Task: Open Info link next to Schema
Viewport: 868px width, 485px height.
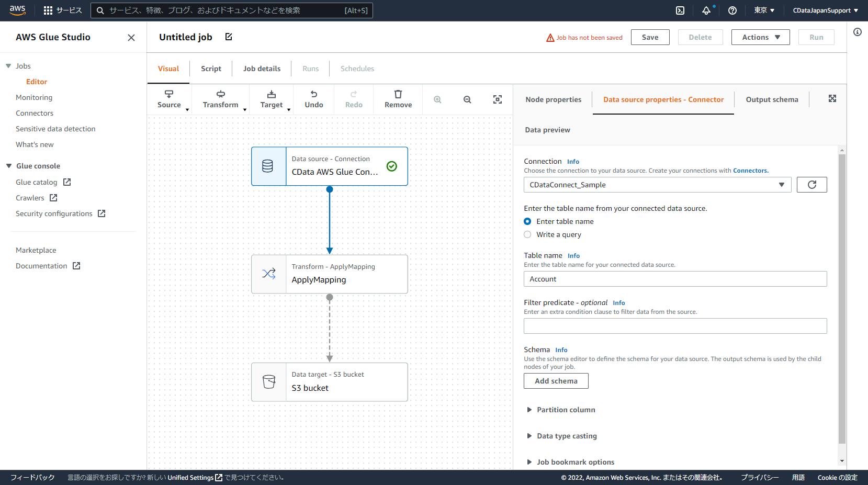Action: click(x=561, y=350)
